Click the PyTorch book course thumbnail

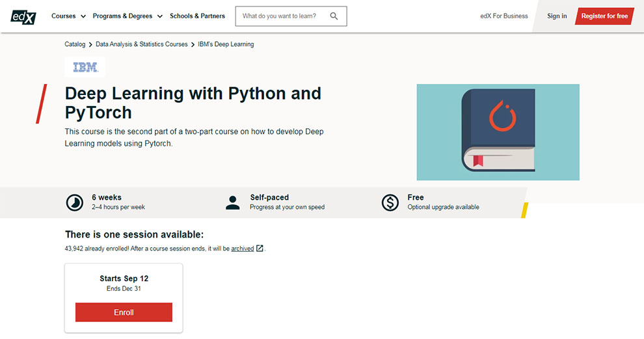point(498,132)
